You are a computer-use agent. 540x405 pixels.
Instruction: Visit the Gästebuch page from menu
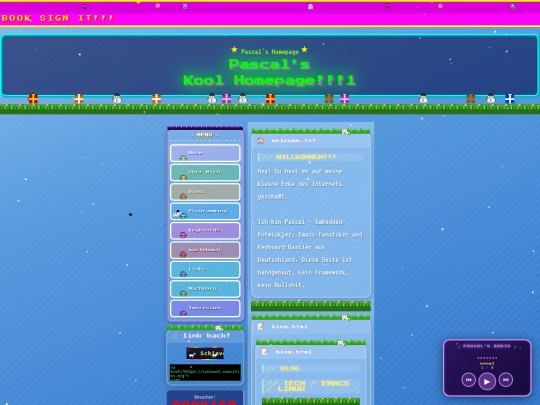[205, 250]
